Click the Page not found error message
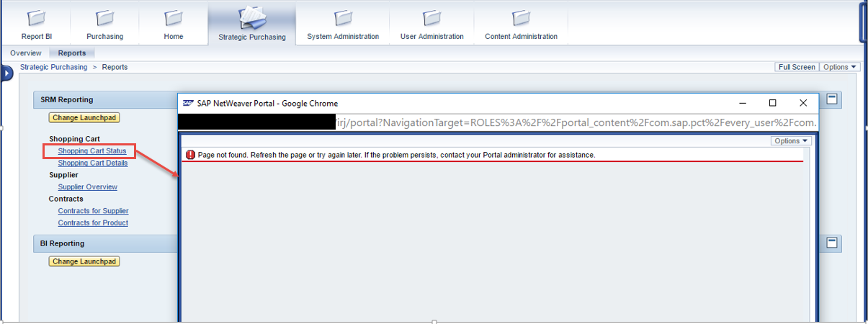This screenshot has width=868, height=324. (397, 155)
